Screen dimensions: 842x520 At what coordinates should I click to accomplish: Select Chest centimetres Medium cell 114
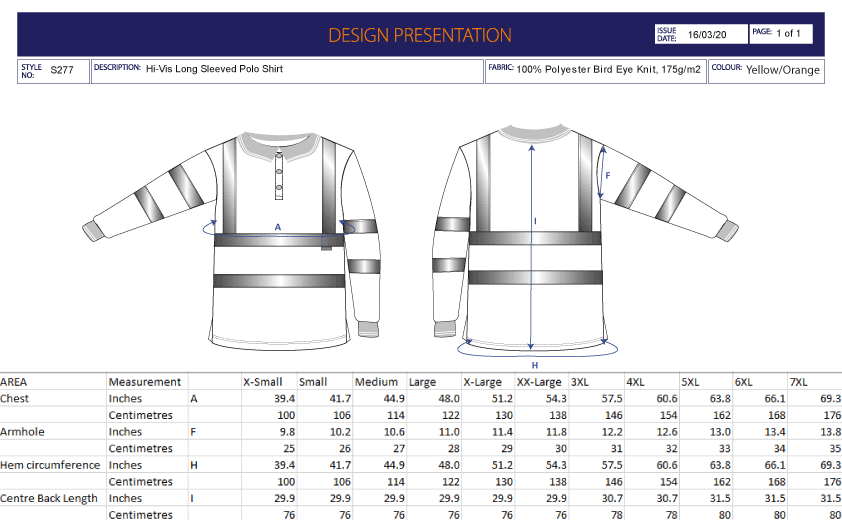tap(396, 415)
